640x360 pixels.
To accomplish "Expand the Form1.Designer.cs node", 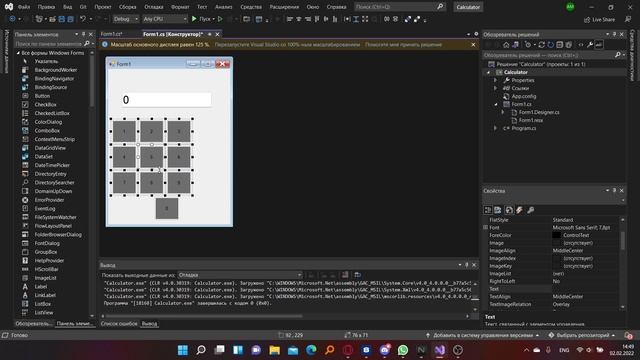I will pos(503,112).
